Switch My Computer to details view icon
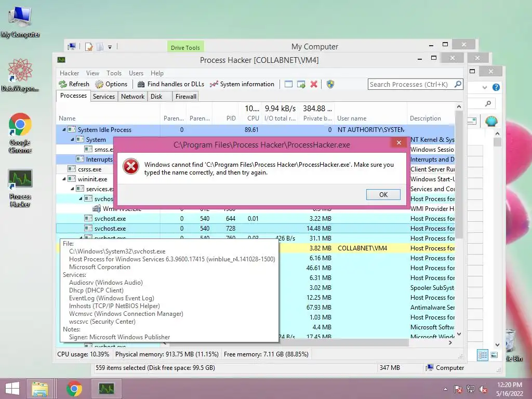532x399 pixels. (x=483, y=355)
